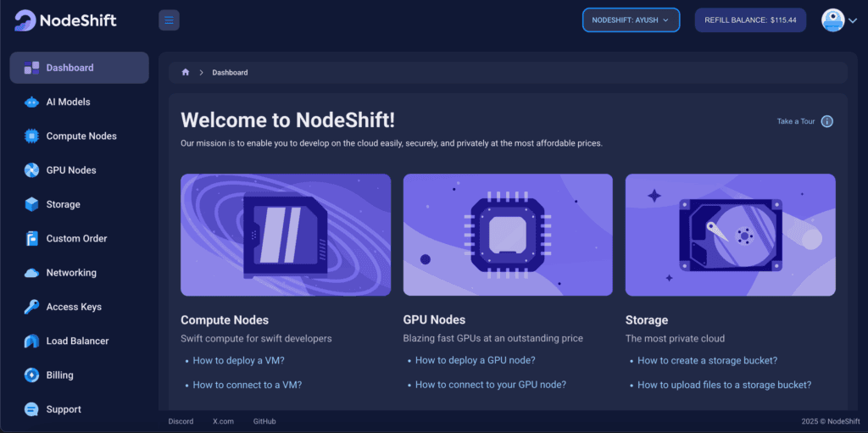
Task: Click the Compute Nodes chip icon
Action: [31, 136]
